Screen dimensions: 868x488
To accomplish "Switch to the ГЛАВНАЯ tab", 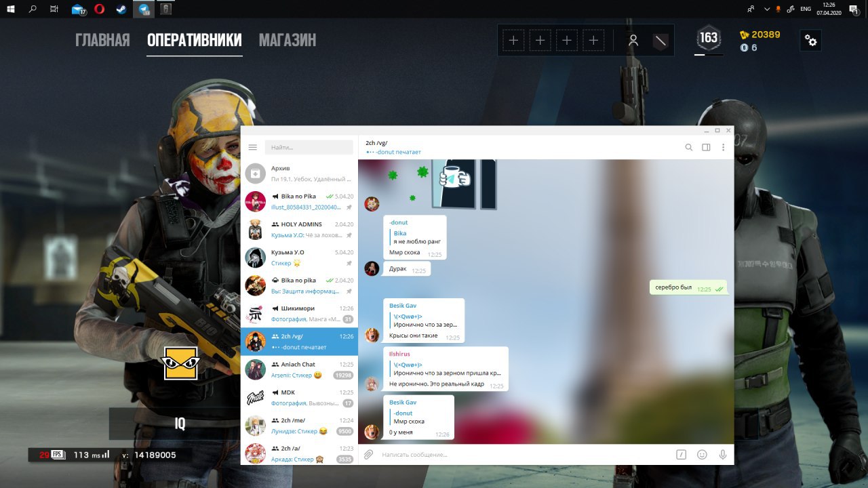I will click(102, 41).
